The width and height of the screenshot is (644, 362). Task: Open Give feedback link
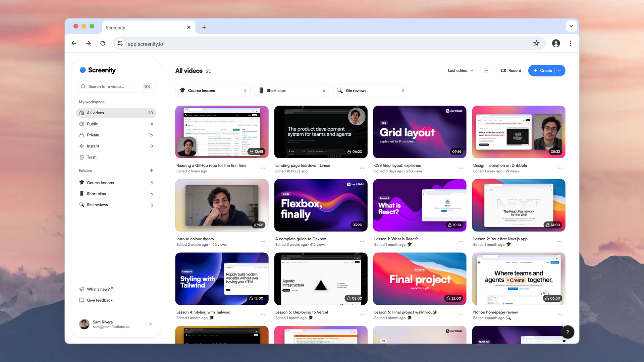96,300
